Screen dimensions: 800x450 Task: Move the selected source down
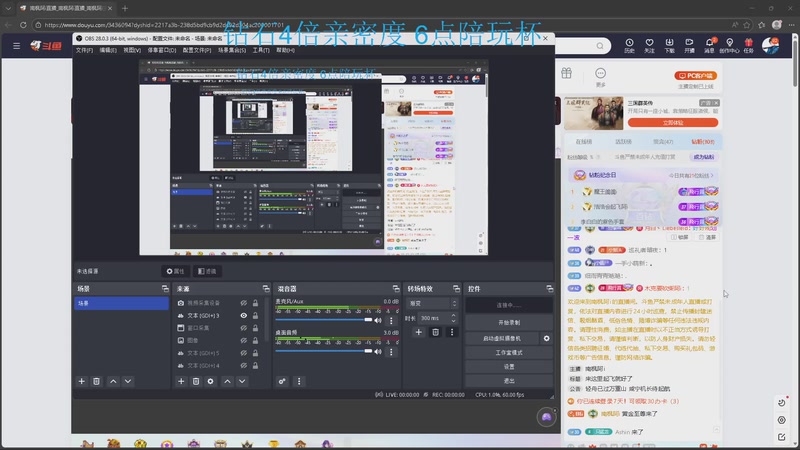click(x=242, y=381)
